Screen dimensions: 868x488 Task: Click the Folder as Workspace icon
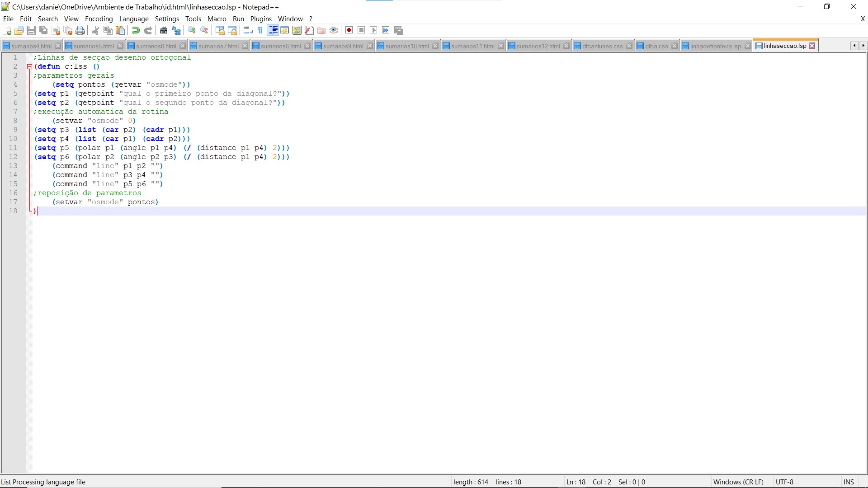click(321, 30)
